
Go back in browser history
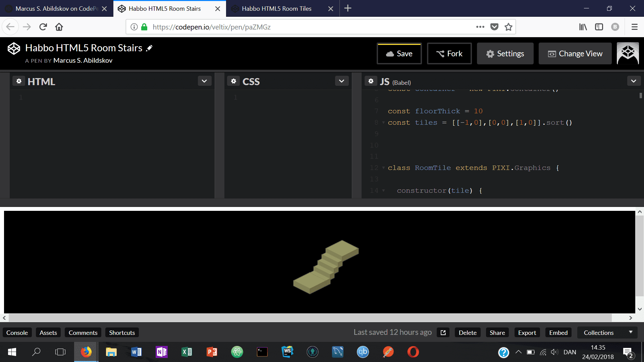(x=10, y=27)
